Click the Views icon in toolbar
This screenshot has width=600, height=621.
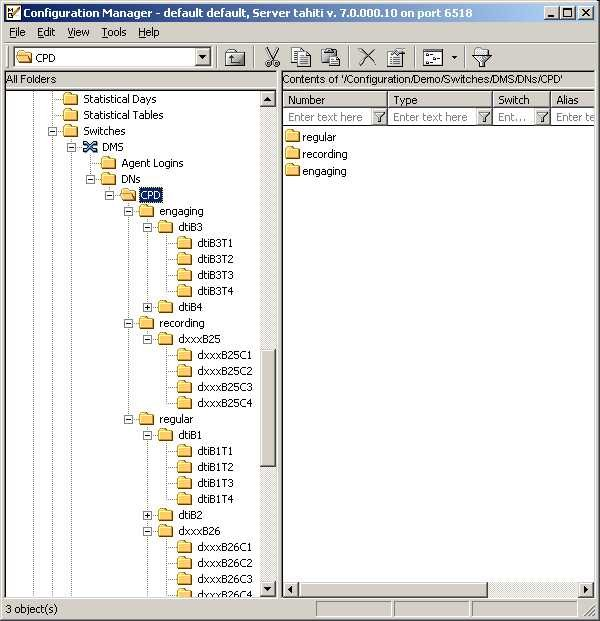[433, 58]
